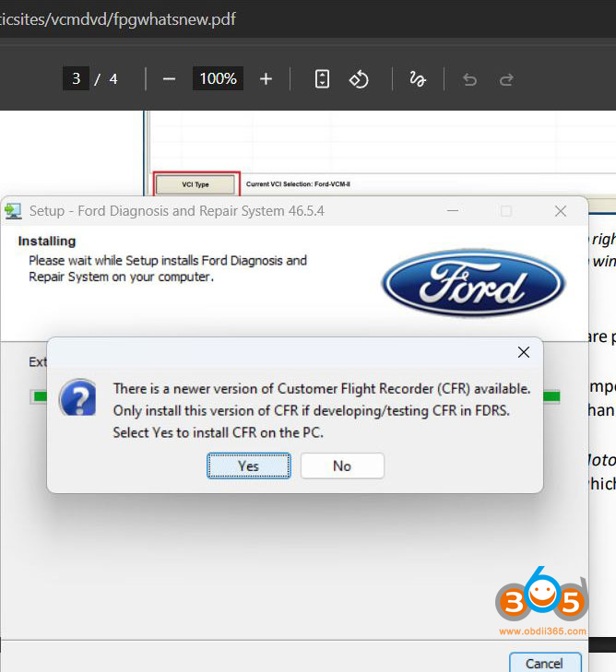This screenshot has width=616, height=672.
Task: Click the fit to page icon
Action: (x=322, y=79)
